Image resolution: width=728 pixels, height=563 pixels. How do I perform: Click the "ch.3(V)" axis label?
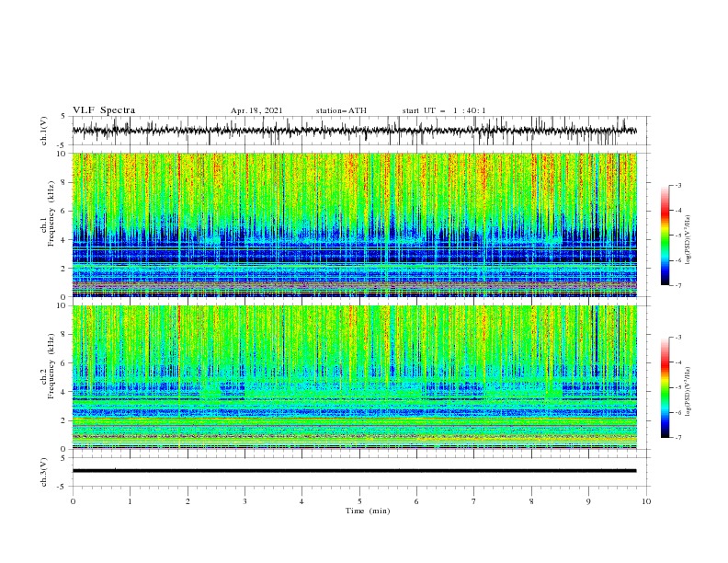43,472
